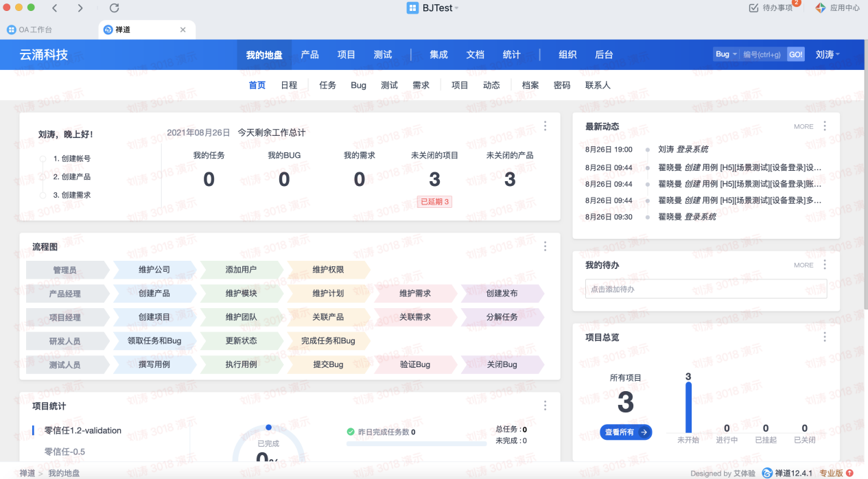This screenshot has height=479, width=868.
Task: Expand the BJTest title dropdown
Action: (x=456, y=8)
